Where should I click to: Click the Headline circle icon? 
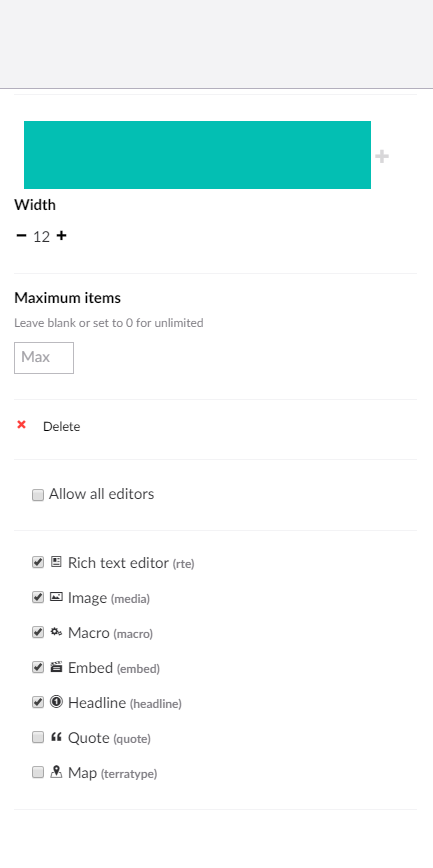click(56, 701)
